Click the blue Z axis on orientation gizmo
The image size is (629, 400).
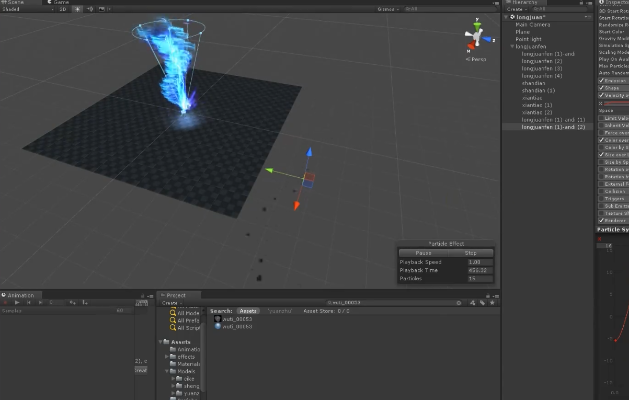coord(488,39)
